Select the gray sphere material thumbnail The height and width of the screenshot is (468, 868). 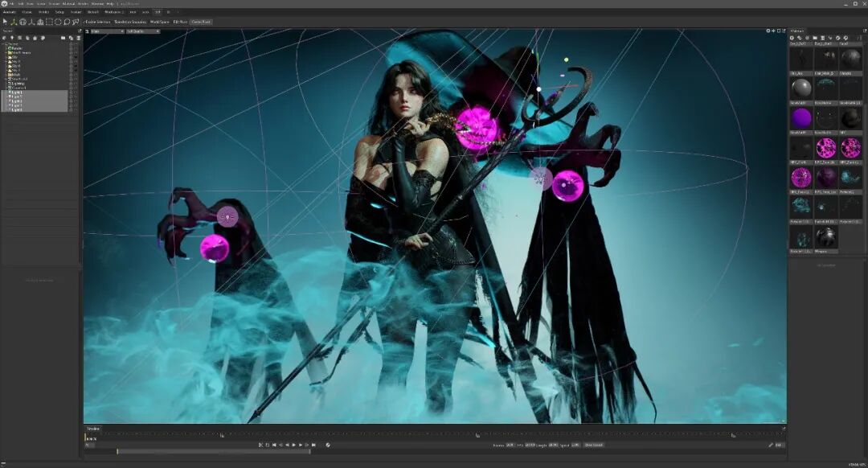(801, 88)
